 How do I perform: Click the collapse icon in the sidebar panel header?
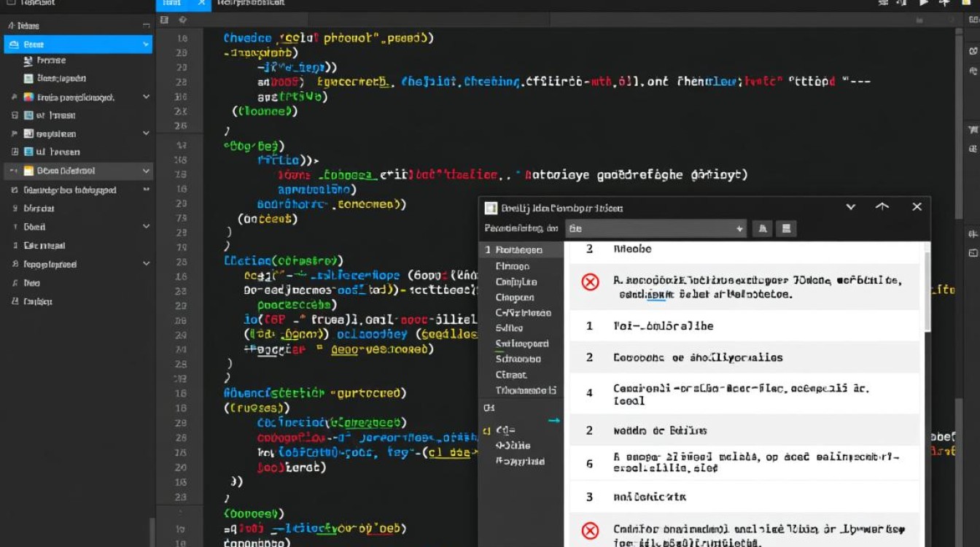click(x=146, y=25)
